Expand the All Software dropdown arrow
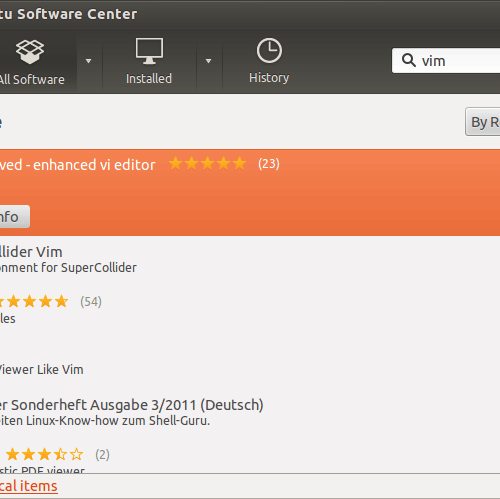The width and height of the screenshot is (500, 499). [x=88, y=61]
